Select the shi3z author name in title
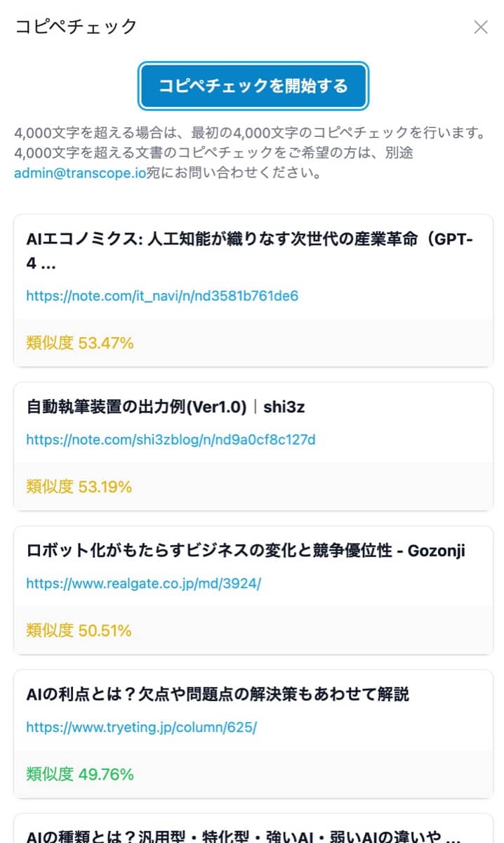Screen dimensions: 504x843 [284, 406]
